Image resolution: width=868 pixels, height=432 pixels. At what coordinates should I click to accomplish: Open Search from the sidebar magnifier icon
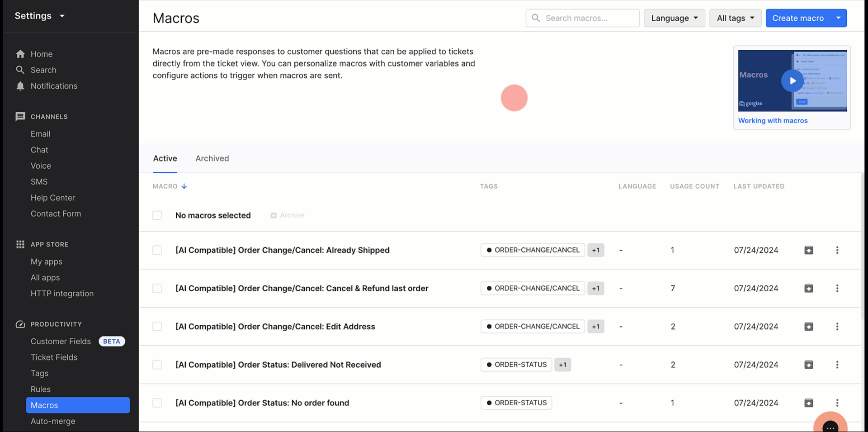pos(20,70)
